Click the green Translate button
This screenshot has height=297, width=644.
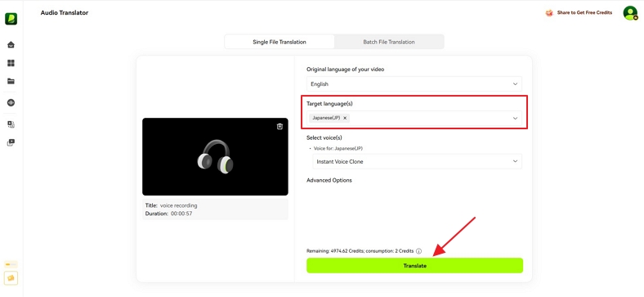click(415, 266)
